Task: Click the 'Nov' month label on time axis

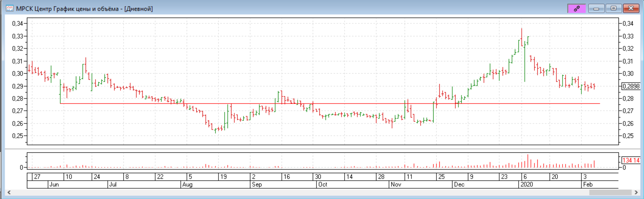Action: pos(396,184)
